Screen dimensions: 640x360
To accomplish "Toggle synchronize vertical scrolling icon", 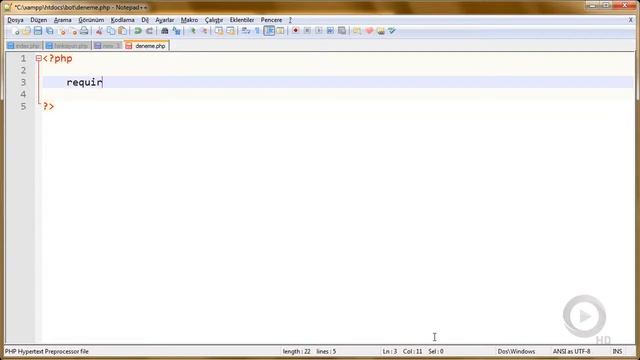I will click(x=219, y=31).
